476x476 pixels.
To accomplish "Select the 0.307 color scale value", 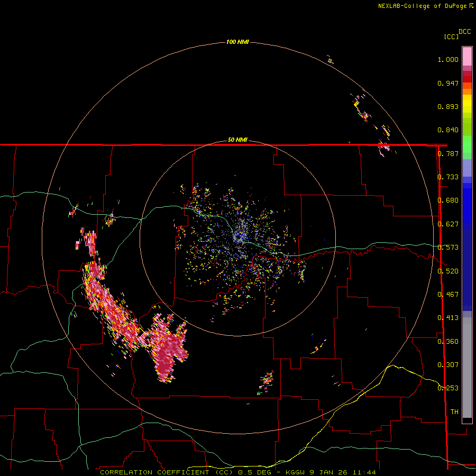I will (448, 364).
